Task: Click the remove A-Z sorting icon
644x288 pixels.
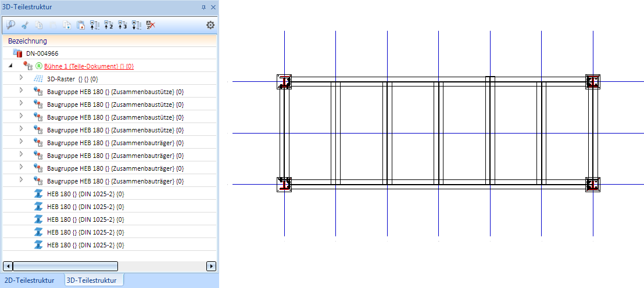Action: tap(151, 25)
